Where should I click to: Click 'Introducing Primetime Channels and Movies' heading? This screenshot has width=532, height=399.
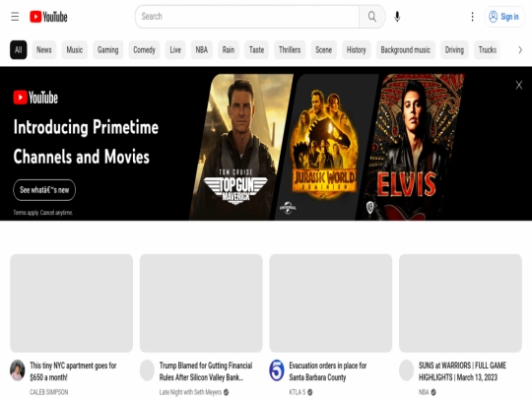point(86,142)
